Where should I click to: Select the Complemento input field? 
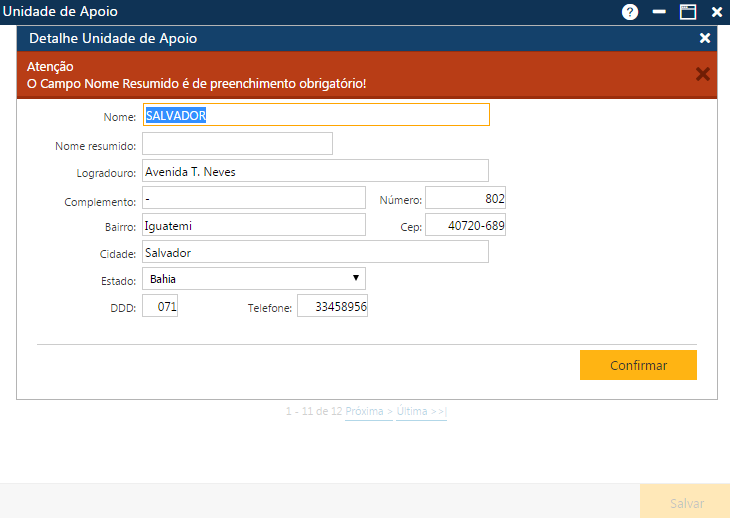[254, 198]
